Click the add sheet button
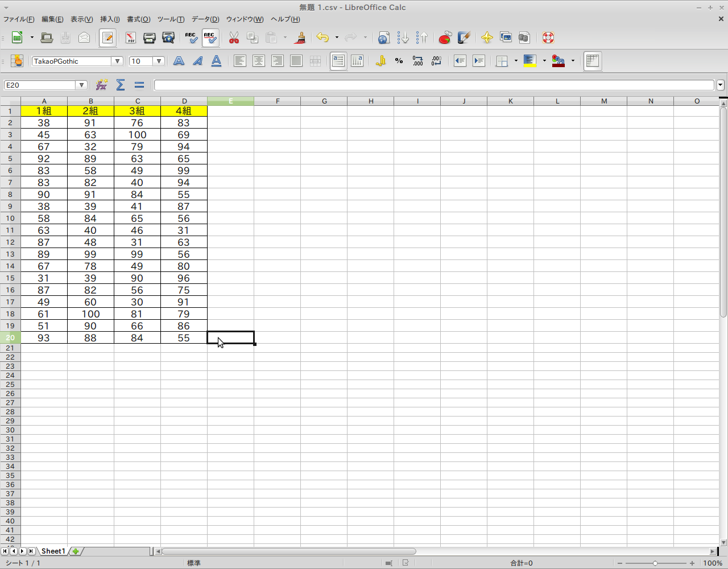Screen dimensions: 728x569 click(76, 551)
